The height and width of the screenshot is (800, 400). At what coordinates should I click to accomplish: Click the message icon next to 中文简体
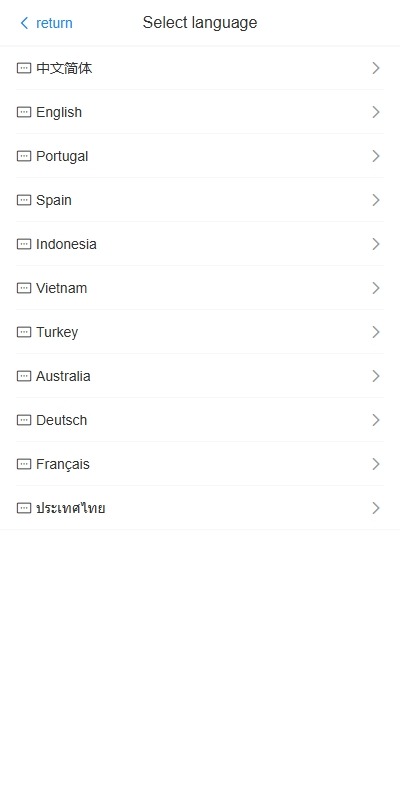click(24, 68)
